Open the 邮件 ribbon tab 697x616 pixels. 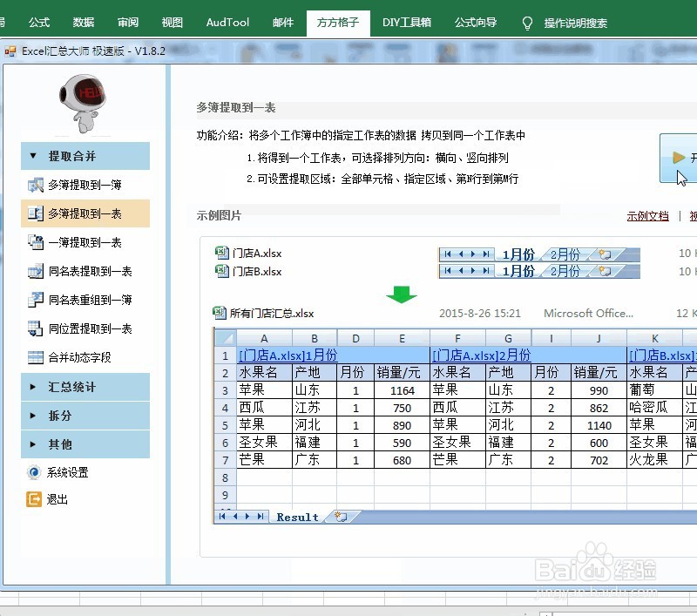[283, 23]
